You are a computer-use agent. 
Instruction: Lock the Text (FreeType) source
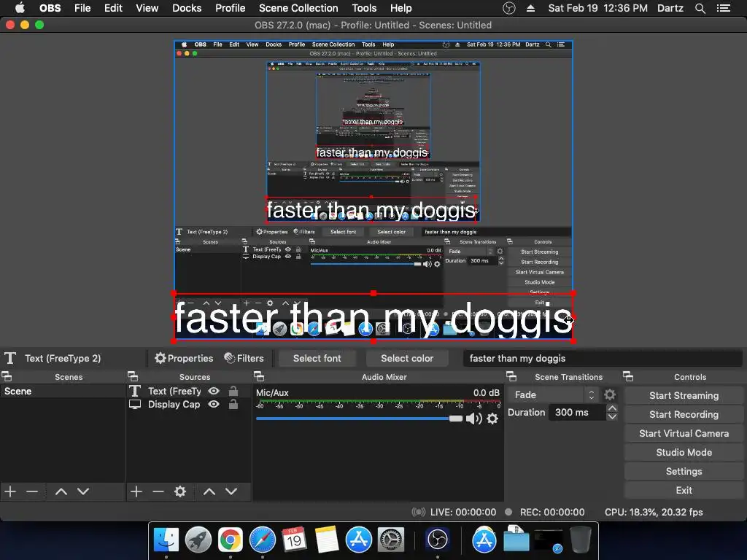click(233, 391)
